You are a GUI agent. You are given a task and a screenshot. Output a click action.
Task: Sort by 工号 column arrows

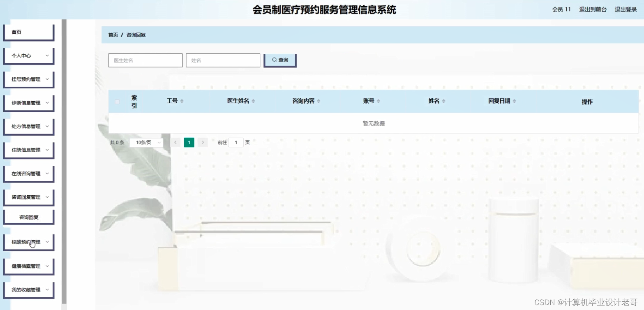click(x=182, y=101)
